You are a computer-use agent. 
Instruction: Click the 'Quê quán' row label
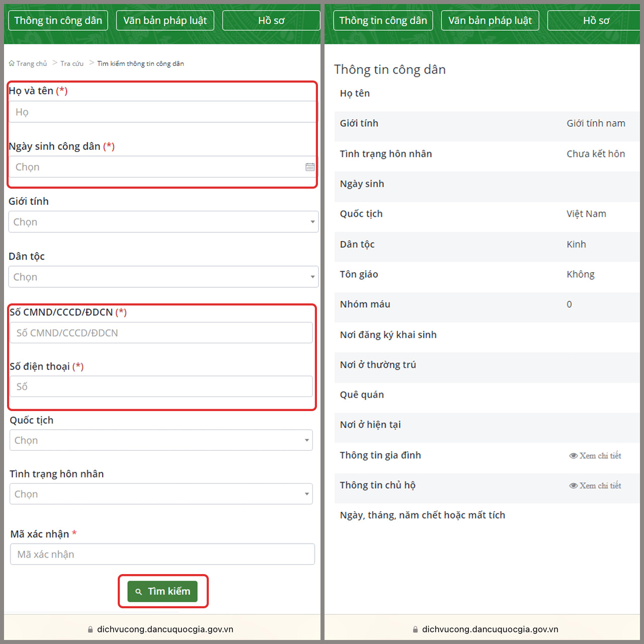click(362, 395)
